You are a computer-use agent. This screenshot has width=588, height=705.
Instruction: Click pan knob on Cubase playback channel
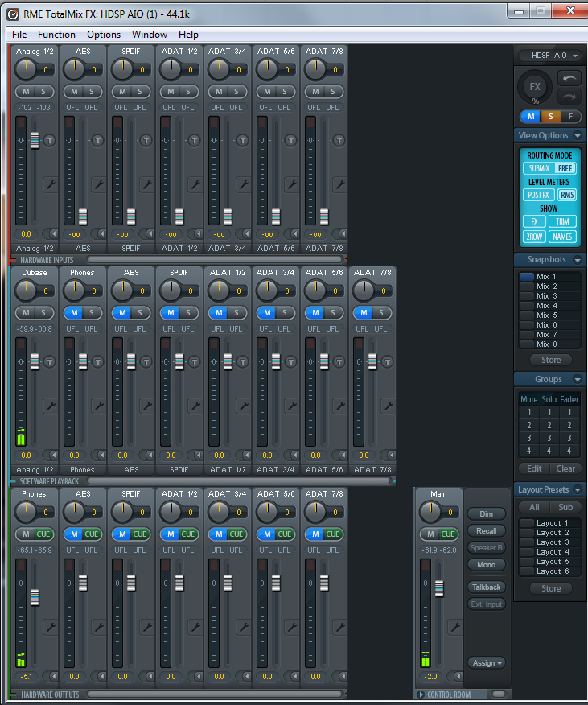tap(26, 291)
